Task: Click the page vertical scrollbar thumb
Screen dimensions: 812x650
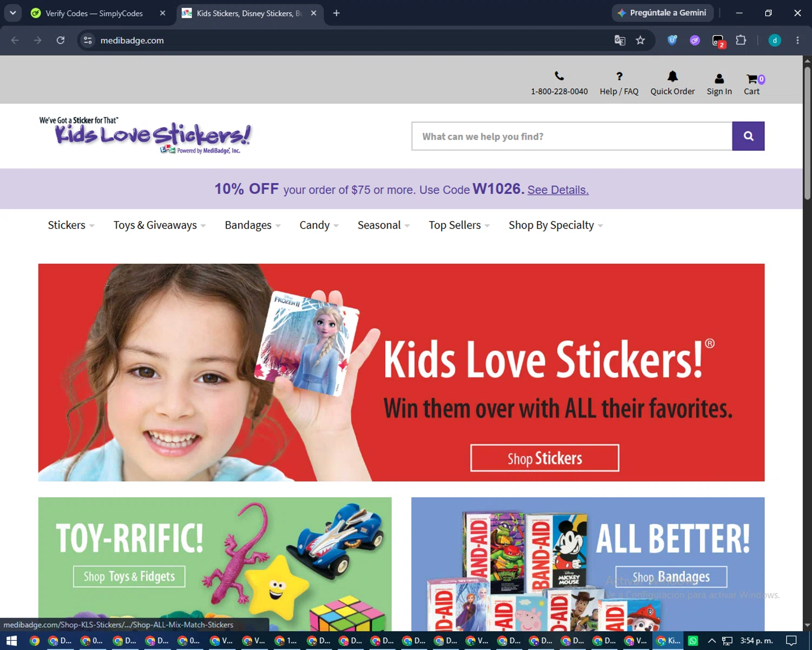Action: pyautogui.click(x=807, y=133)
